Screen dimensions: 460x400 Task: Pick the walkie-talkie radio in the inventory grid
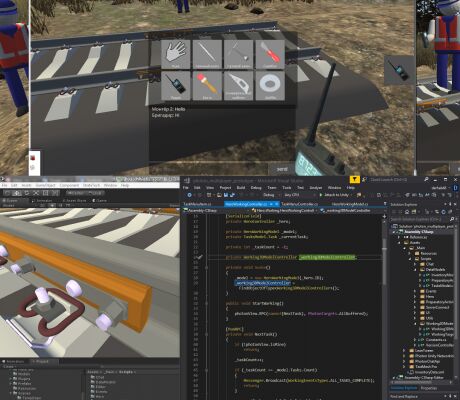tap(176, 86)
